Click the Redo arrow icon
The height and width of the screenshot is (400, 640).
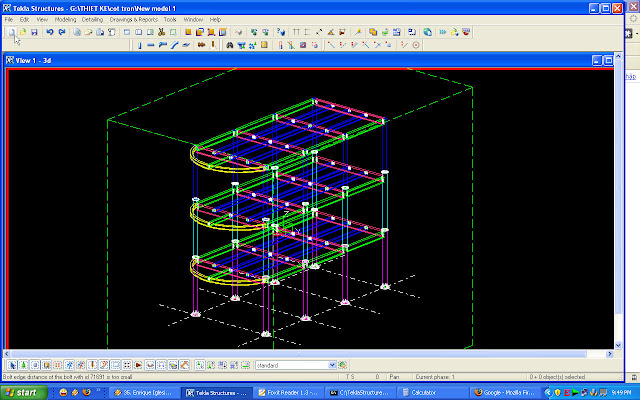[x=62, y=32]
